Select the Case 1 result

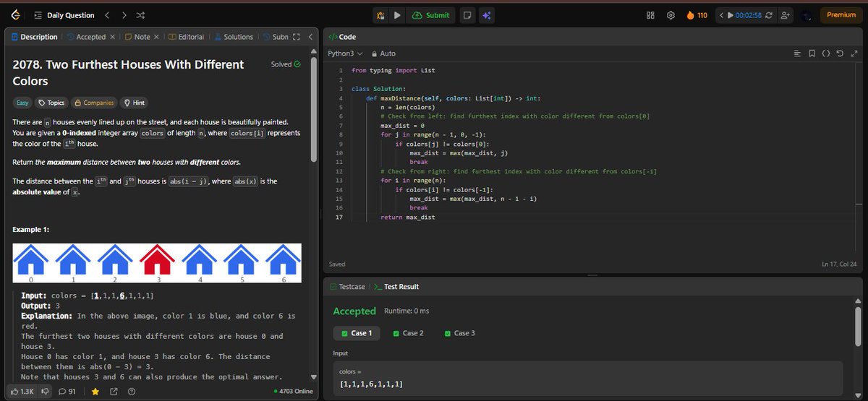click(357, 333)
